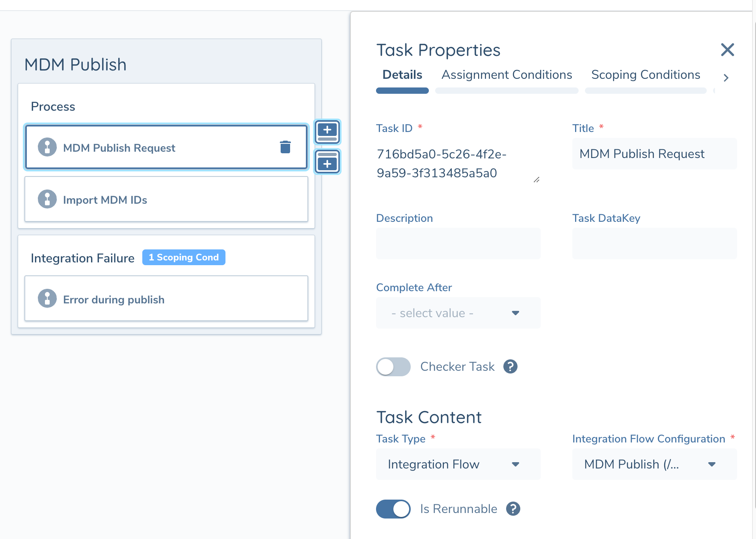Click the help icon next to Checker Task
The image size is (756, 539).
(x=510, y=366)
